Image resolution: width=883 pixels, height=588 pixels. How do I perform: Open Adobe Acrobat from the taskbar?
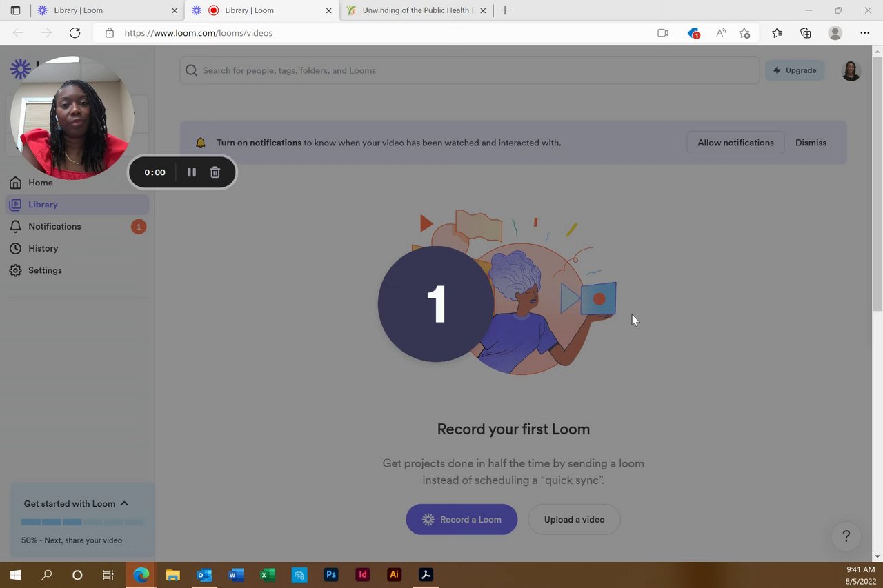tap(426, 575)
